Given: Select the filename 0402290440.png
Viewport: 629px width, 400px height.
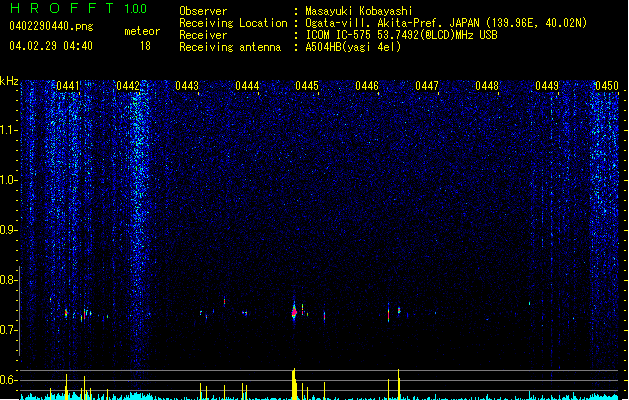Looking at the screenshot, I should (x=51, y=26).
